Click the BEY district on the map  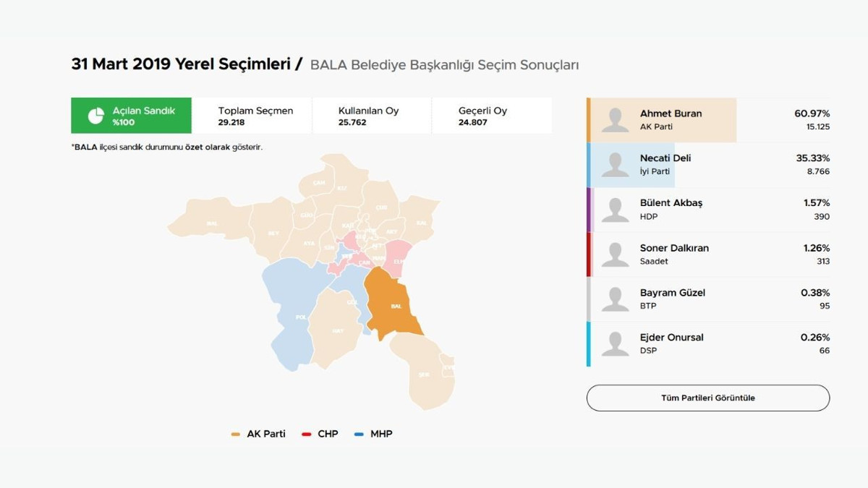[x=273, y=233]
